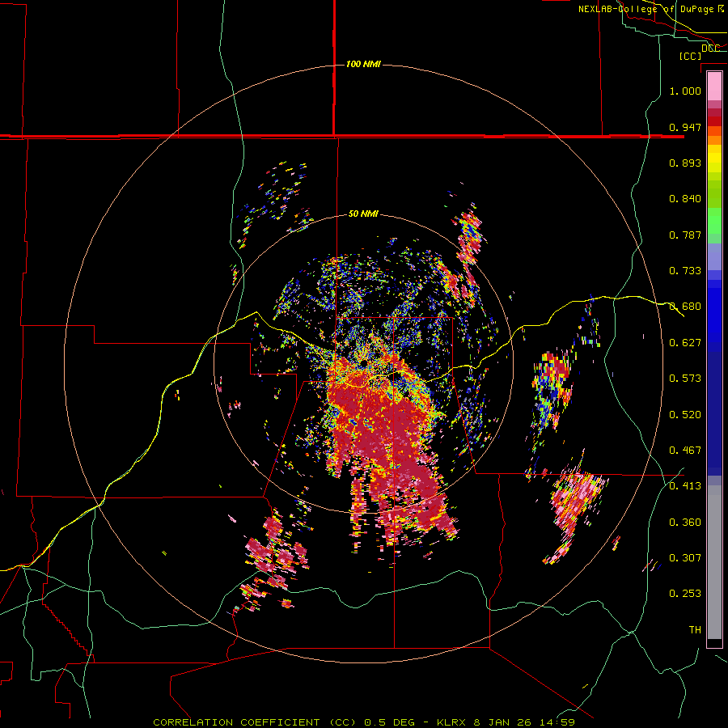Click the 1.000 color scale value
728x728 pixels.
pyautogui.click(x=685, y=91)
